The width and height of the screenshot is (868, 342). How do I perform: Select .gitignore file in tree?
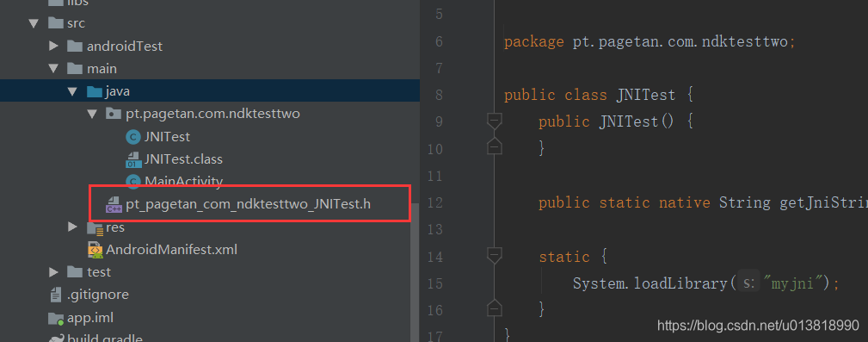[98, 295]
